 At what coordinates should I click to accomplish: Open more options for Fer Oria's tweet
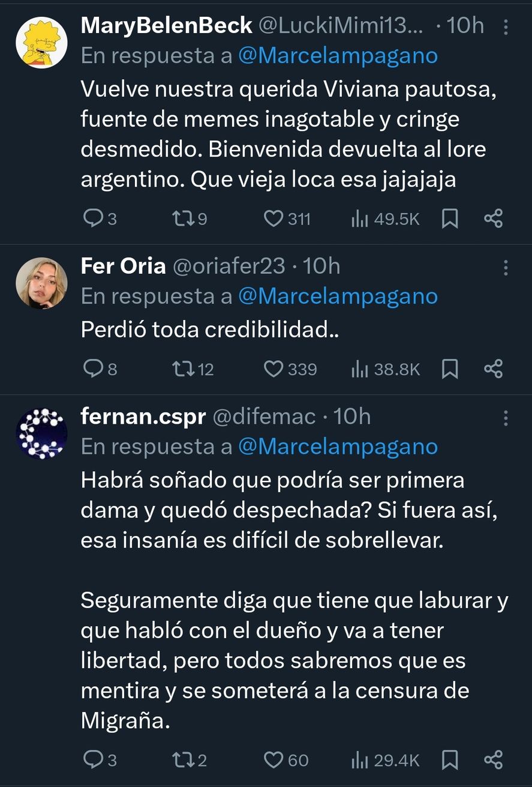(505, 268)
